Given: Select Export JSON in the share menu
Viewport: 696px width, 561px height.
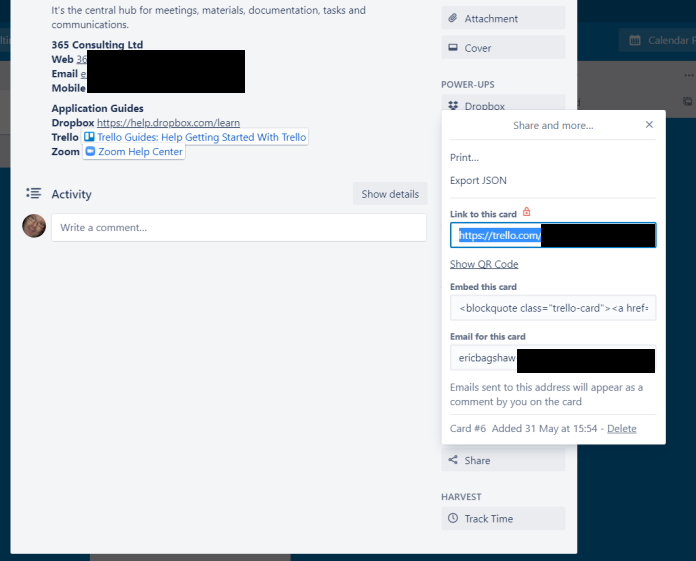Looking at the screenshot, I should [x=478, y=181].
